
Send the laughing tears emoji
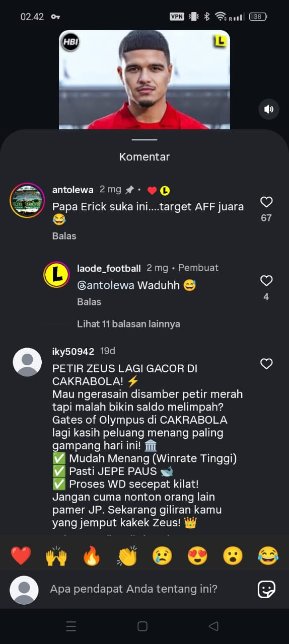pyautogui.click(x=268, y=556)
